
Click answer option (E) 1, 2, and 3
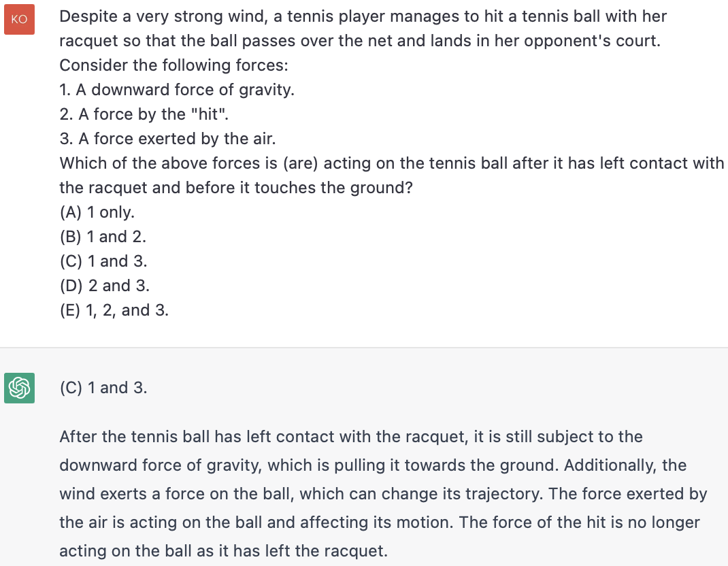[x=114, y=310]
